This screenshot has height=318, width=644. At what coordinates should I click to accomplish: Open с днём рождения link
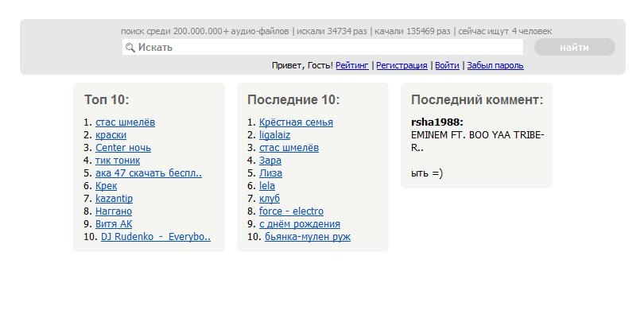(299, 224)
